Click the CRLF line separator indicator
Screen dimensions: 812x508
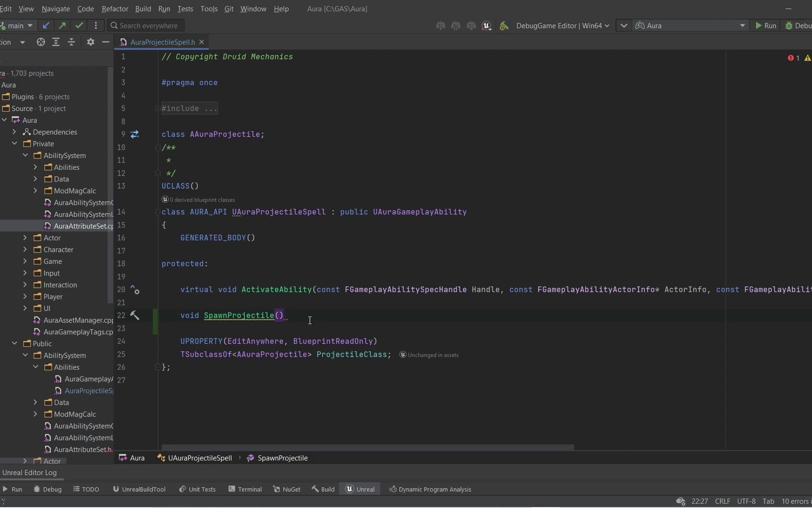(722, 501)
